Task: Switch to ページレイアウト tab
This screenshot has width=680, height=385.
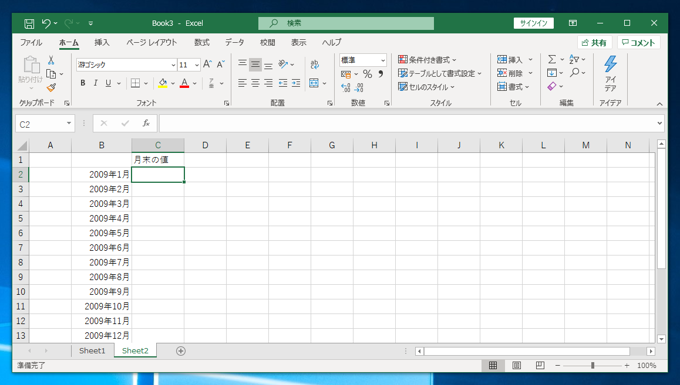Action: pos(151,42)
